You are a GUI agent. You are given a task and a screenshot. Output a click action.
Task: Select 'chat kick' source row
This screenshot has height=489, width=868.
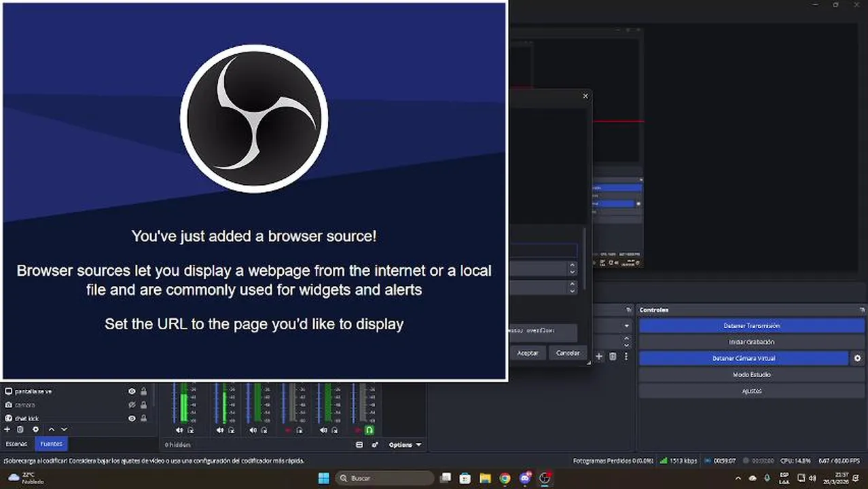(76, 418)
